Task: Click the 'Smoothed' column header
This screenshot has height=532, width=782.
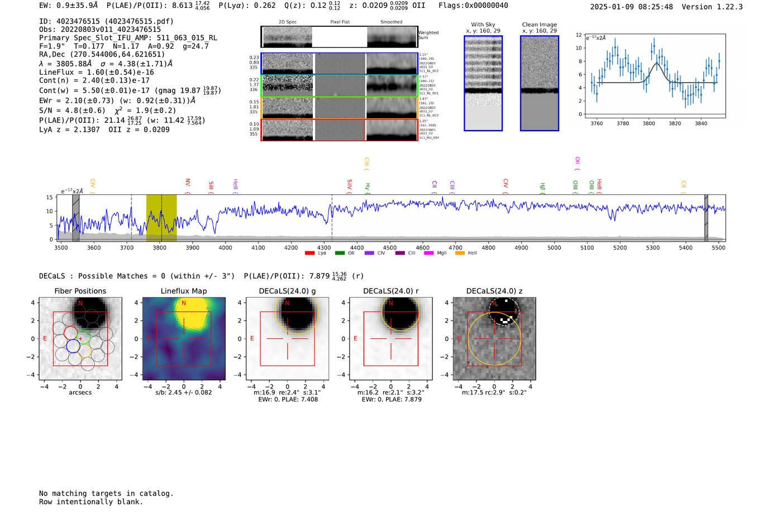Action: [x=392, y=22]
